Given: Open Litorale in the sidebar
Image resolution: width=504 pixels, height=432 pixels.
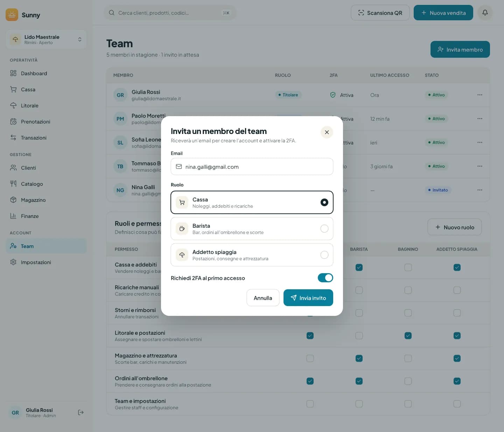Looking at the screenshot, I should (x=46, y=105).
